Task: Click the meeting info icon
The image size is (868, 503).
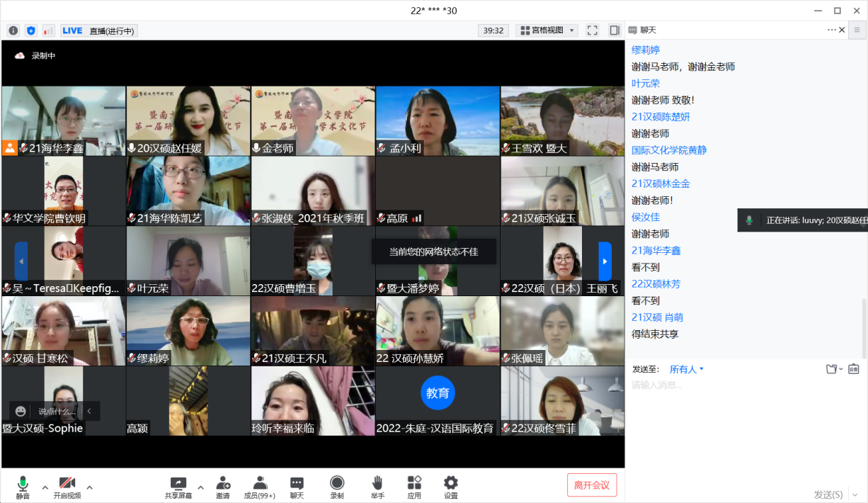Action: click(13, 30)
